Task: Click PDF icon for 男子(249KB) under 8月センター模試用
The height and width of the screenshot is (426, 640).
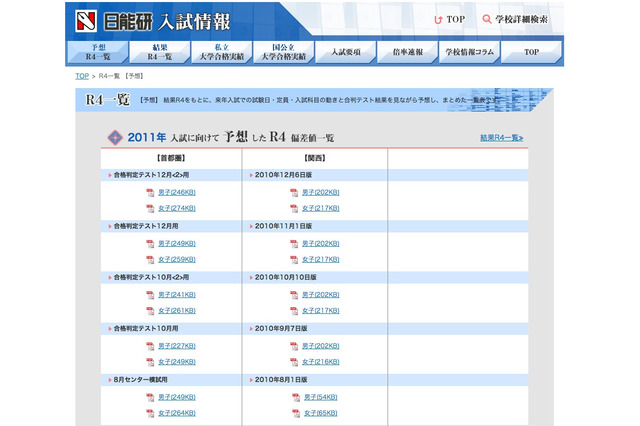Action: (x=150, y=397)
